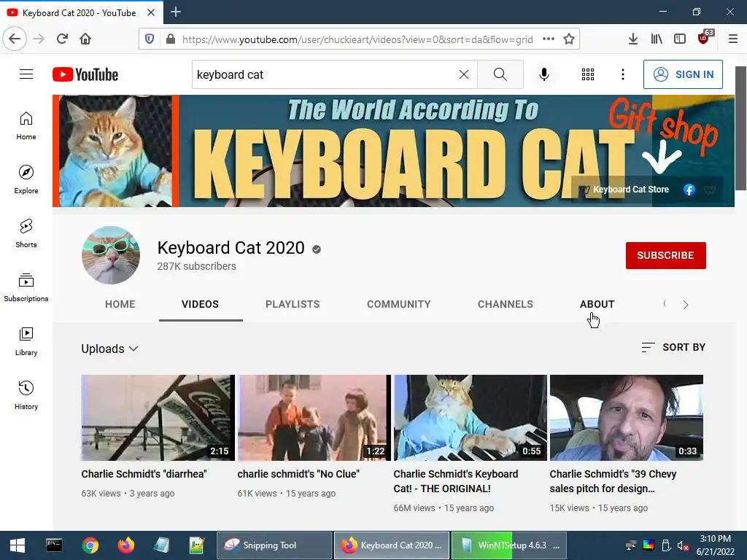Image resolution: width=747 pixels, height=560 pixels.
Task: Launch Chrome from the taskbar
Action: 90,545
